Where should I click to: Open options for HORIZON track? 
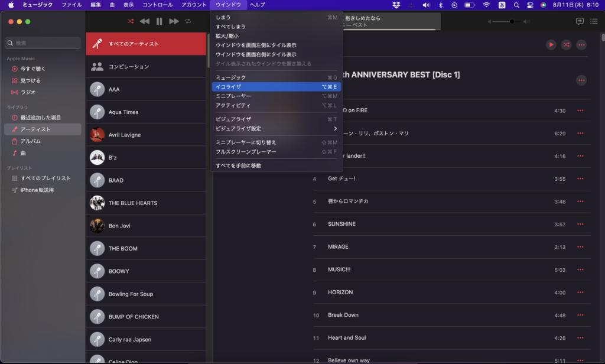(580, 292)
